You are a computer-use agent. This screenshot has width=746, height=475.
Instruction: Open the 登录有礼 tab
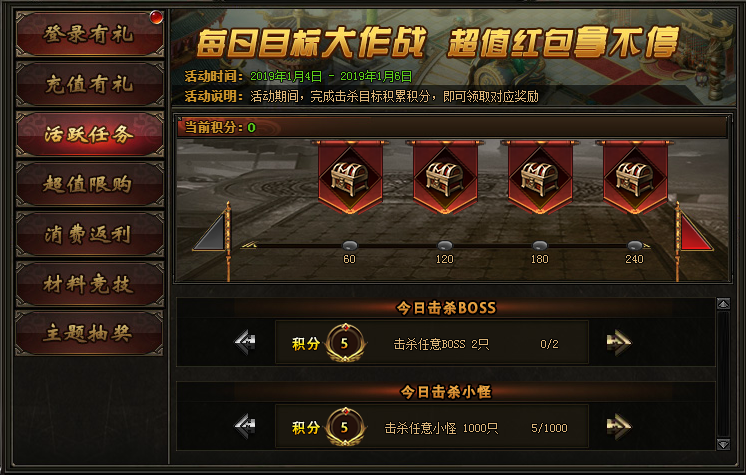tap(90, 34)
